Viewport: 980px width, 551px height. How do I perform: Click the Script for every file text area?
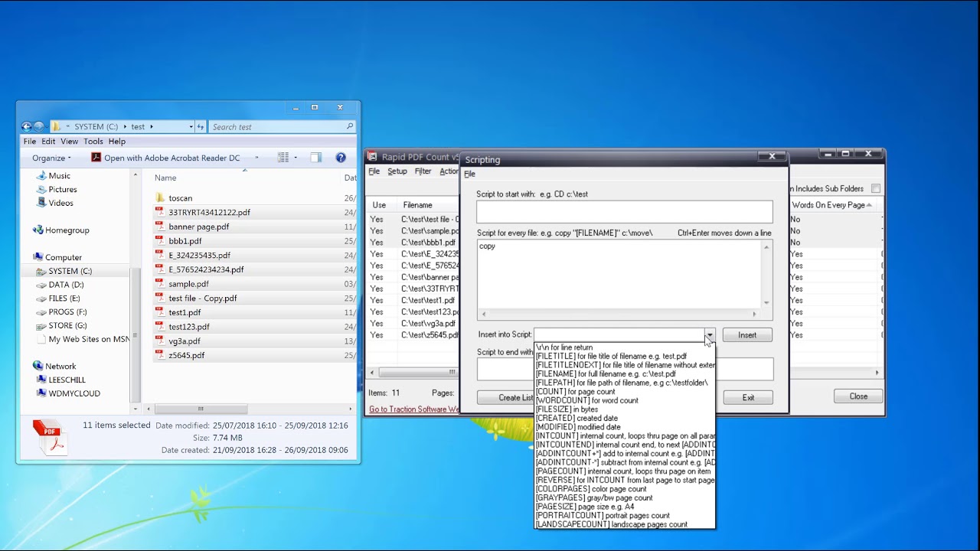coord(619,275)
